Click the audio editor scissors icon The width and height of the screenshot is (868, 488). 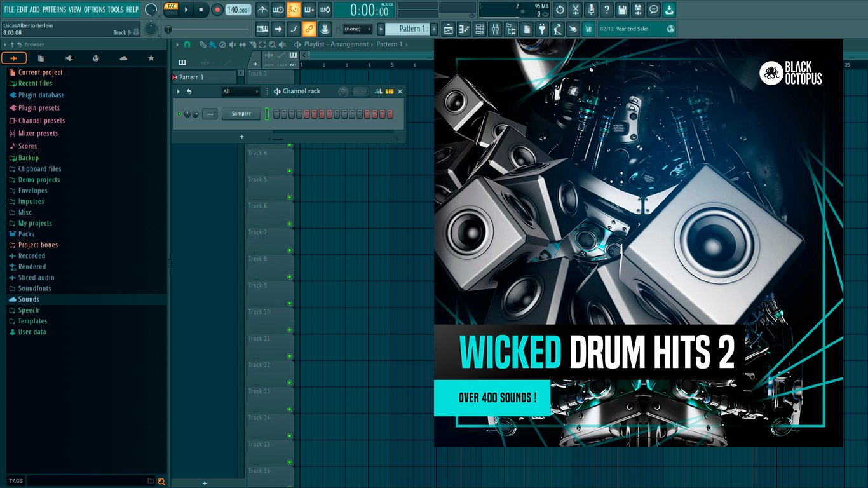(576, 10)
